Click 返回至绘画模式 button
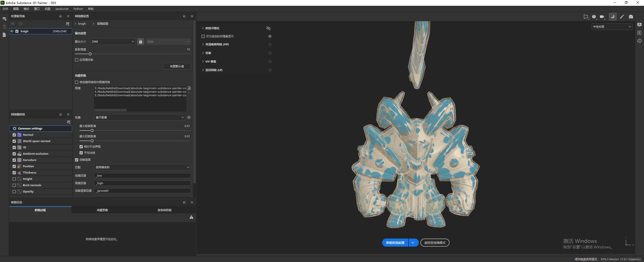 click(435, 243)
